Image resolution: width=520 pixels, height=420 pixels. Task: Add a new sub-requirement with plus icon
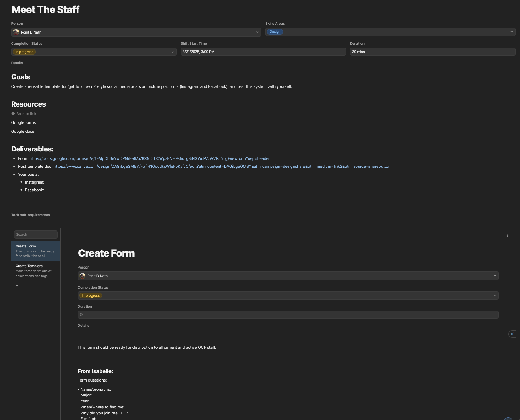coord(17,286)
